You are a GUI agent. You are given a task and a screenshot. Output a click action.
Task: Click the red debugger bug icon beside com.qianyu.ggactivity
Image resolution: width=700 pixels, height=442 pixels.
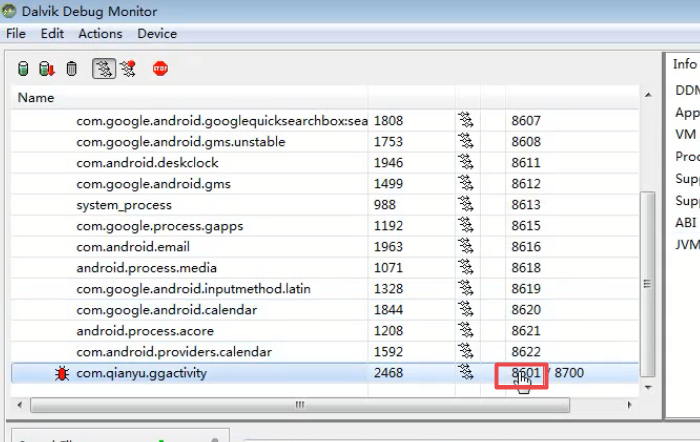(62, 373)
